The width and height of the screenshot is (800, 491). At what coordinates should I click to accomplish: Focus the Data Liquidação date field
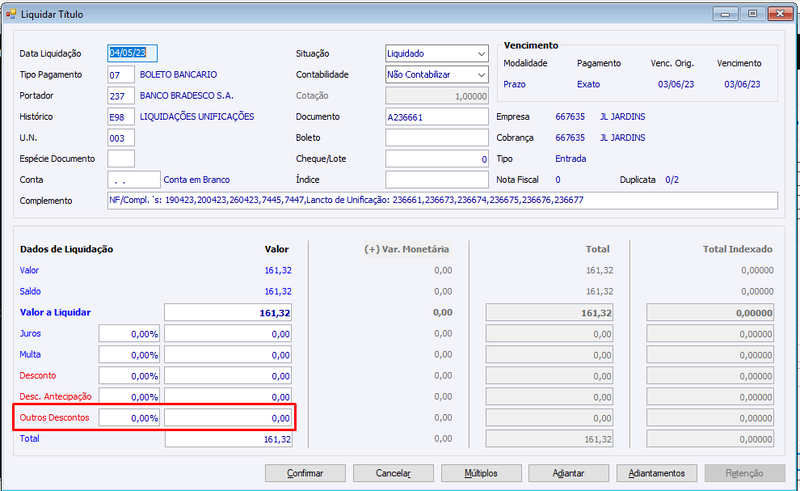(x=132, y=53)
